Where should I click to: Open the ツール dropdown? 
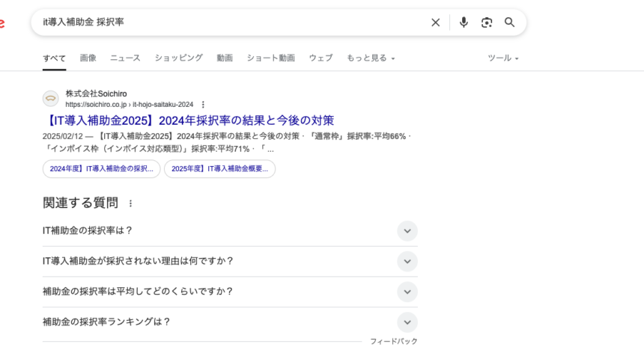503,58
